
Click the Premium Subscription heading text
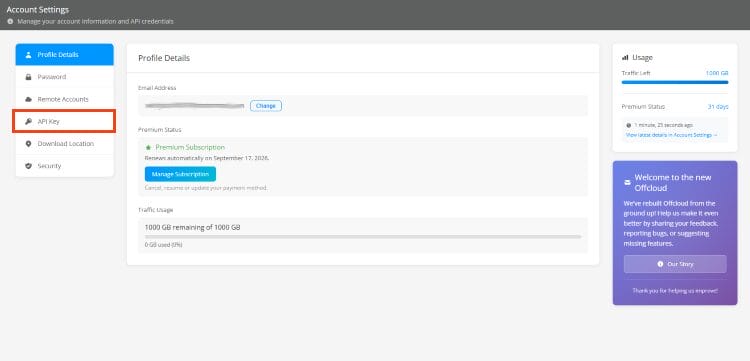point(190,147)
